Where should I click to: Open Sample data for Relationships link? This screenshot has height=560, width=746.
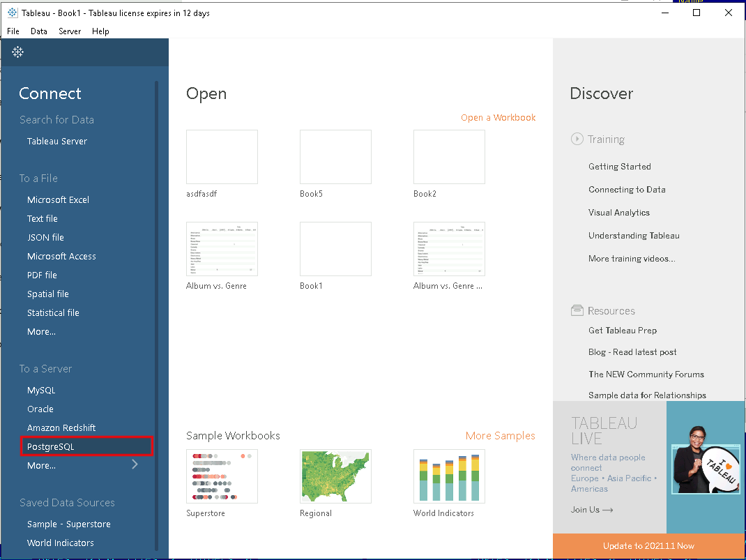pos(647,395)
